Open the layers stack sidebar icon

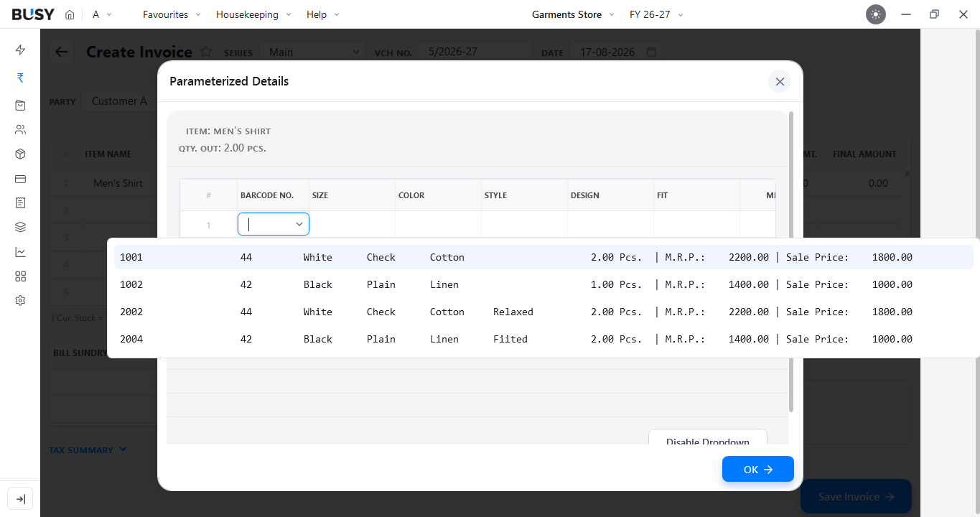pos(20,227)
